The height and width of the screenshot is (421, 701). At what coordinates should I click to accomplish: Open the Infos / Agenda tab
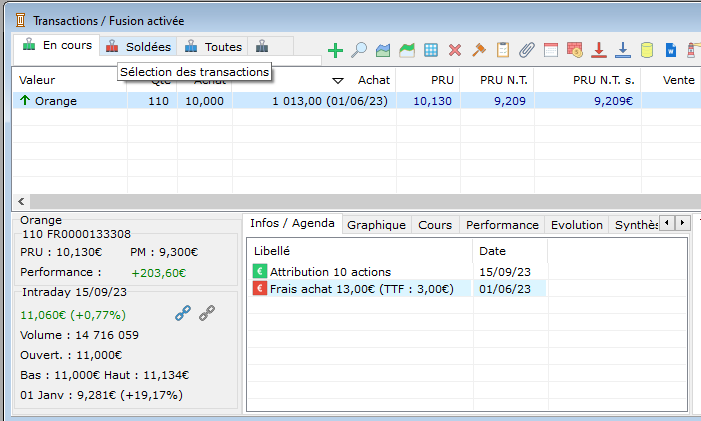click(292, 223)
